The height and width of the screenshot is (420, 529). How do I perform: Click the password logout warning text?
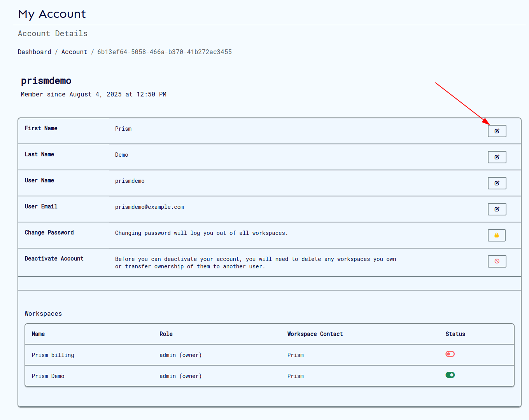pos(201,233)
